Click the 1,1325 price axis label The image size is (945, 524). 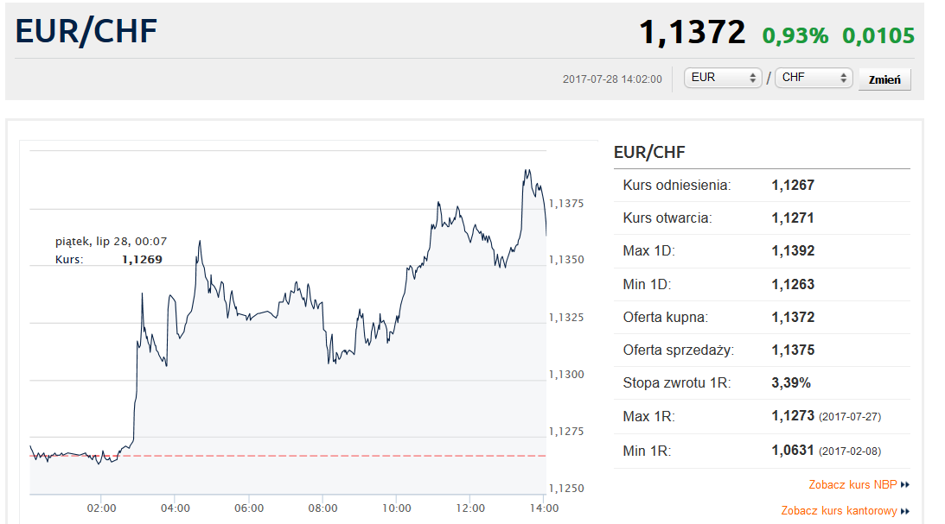tap(567, 318)
